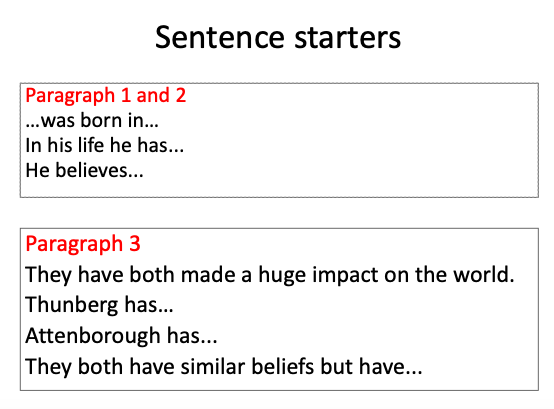The image size is (554, 409).
Task: Click the word 'starters' in the title
Action: [348, 38]
